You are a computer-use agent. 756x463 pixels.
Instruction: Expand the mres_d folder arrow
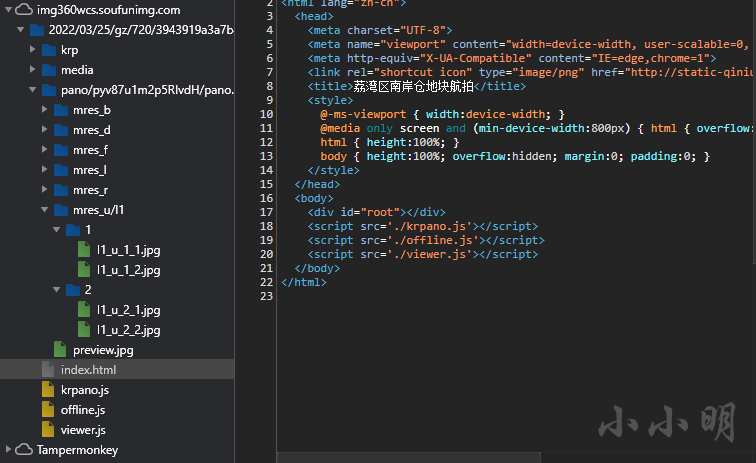44,129
